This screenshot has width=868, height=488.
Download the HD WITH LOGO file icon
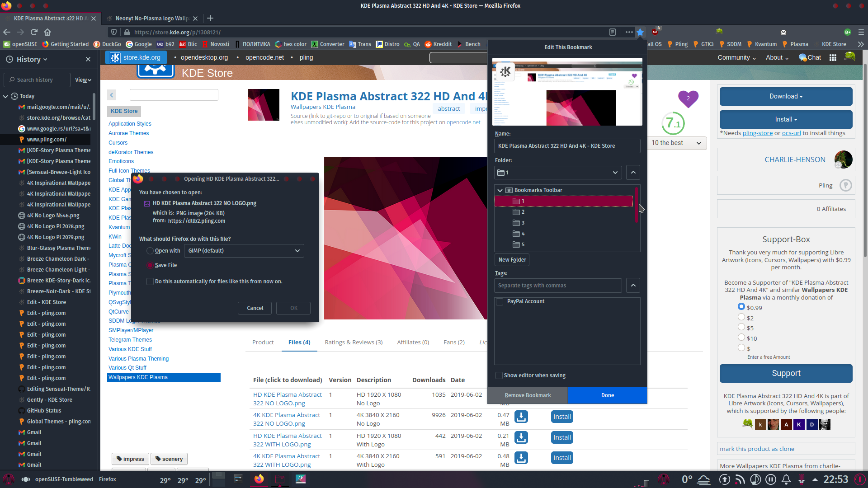pyautogui.click(x=521, y=437)
